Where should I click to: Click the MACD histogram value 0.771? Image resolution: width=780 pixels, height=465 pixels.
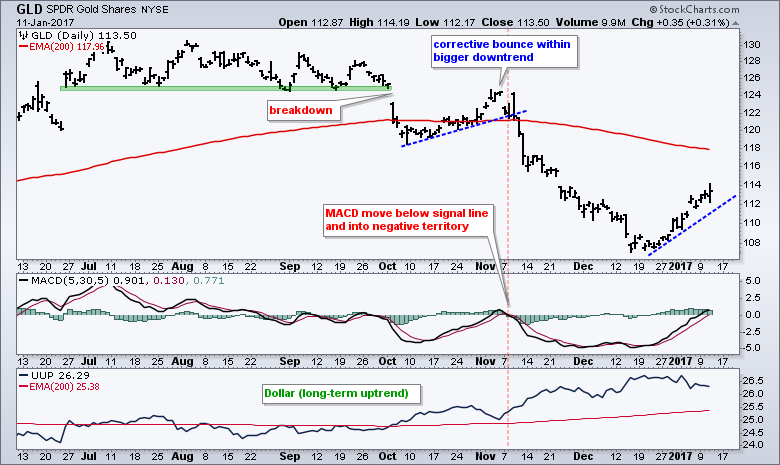[x=208, y=280]
